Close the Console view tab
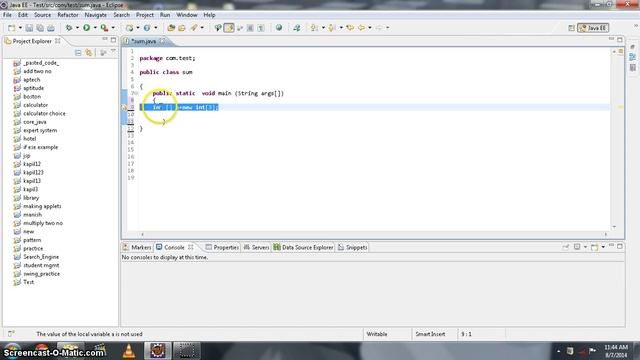The image size is (640, 360). point(191,247)
